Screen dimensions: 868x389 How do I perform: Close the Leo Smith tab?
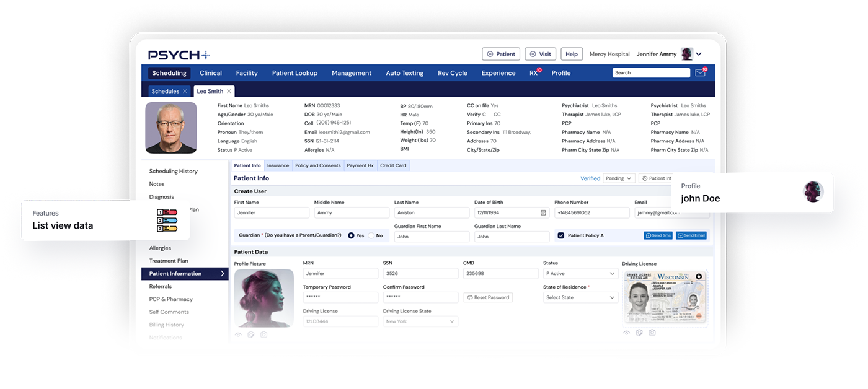[x=229, y=91]
